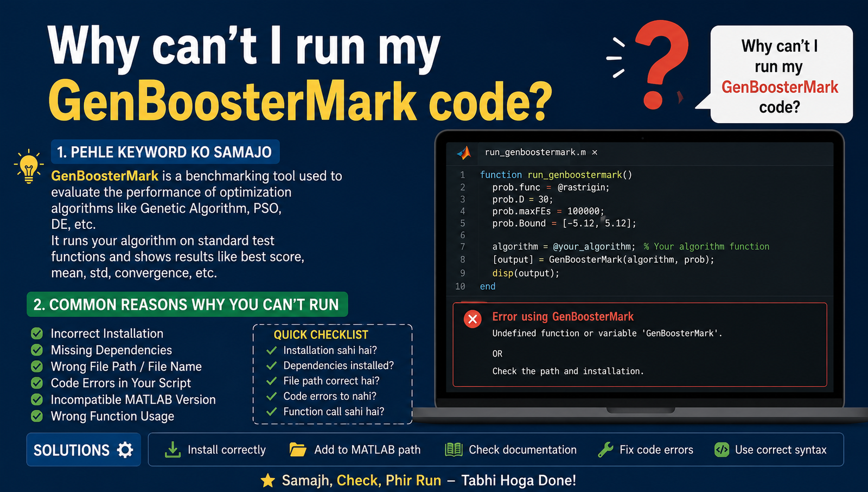
Task: Toggle the Incompatible MATLAB Version check
Action: 37,399
